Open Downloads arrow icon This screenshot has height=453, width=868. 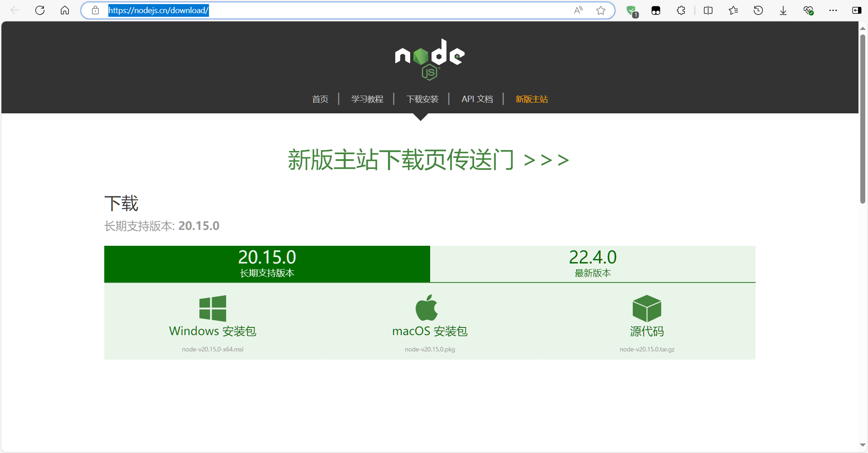pos(783,10)
